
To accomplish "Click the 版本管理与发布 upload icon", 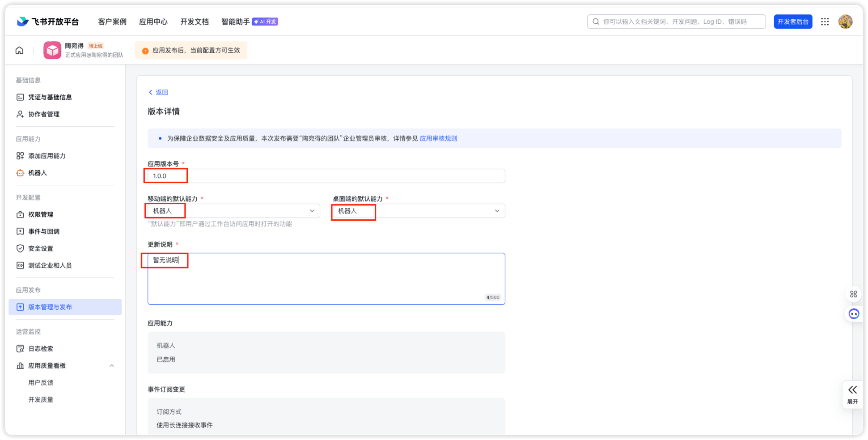I will click(20, 307).
